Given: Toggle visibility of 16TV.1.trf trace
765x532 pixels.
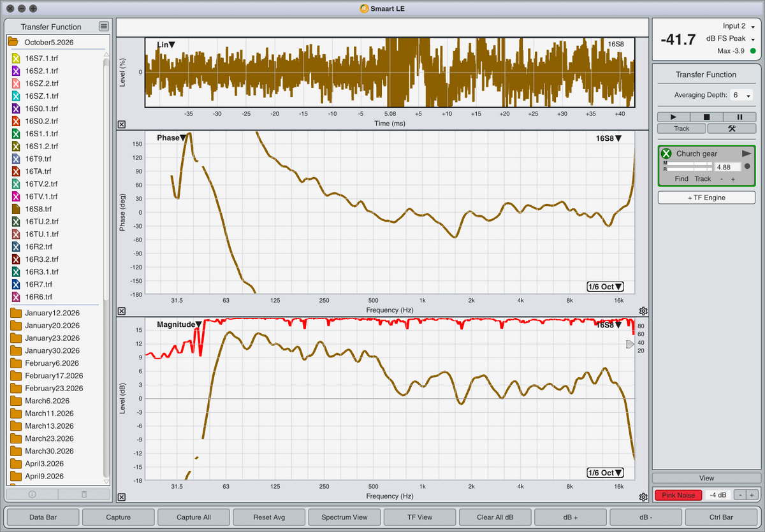Looking at the screenshot, I should 16,196.
